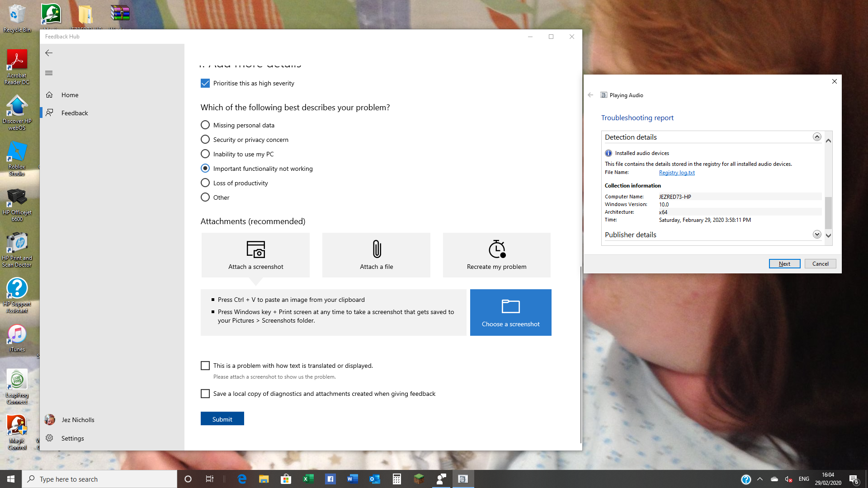Image resolution: width=868 pixels, height=488 pixels.
Task: Open Feedback Hub Settings
Action: click(x=112, y=438)
